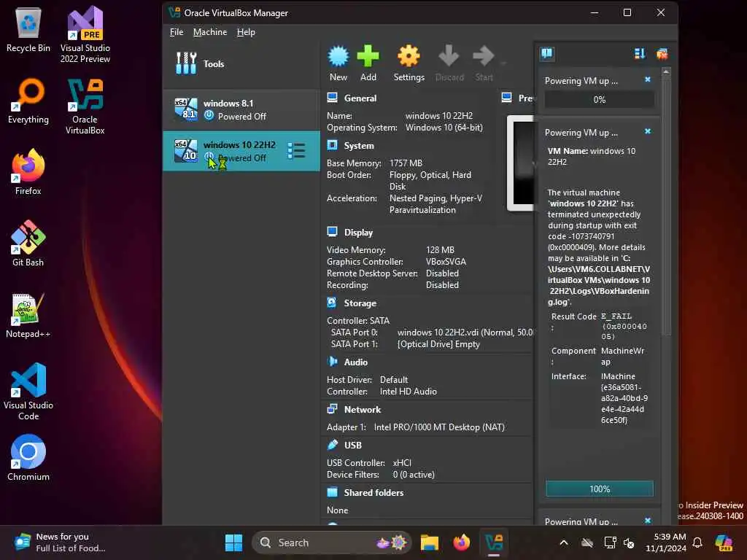Click the Display section header icon

pos(332,232)
